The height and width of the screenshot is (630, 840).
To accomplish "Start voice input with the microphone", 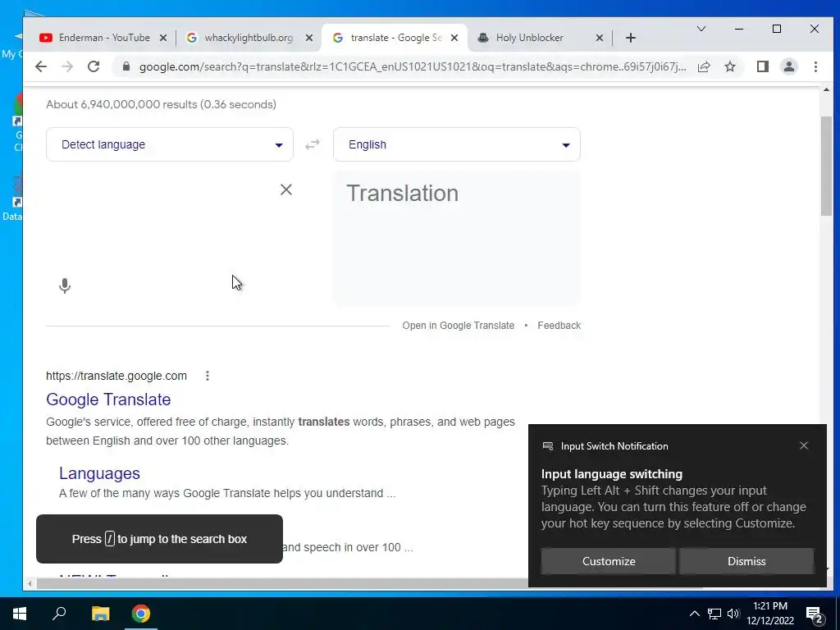I will pyautogui.click(x=64, y=285).
